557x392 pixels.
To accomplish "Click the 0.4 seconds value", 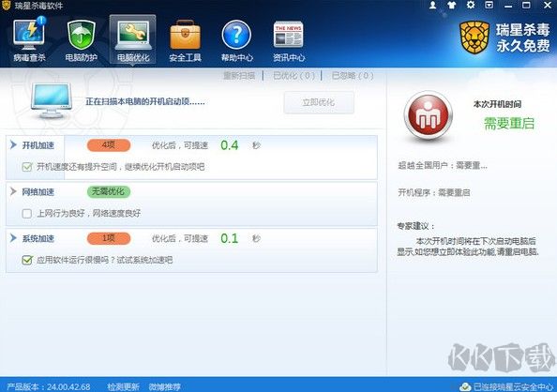I will (x=230, y=145).
